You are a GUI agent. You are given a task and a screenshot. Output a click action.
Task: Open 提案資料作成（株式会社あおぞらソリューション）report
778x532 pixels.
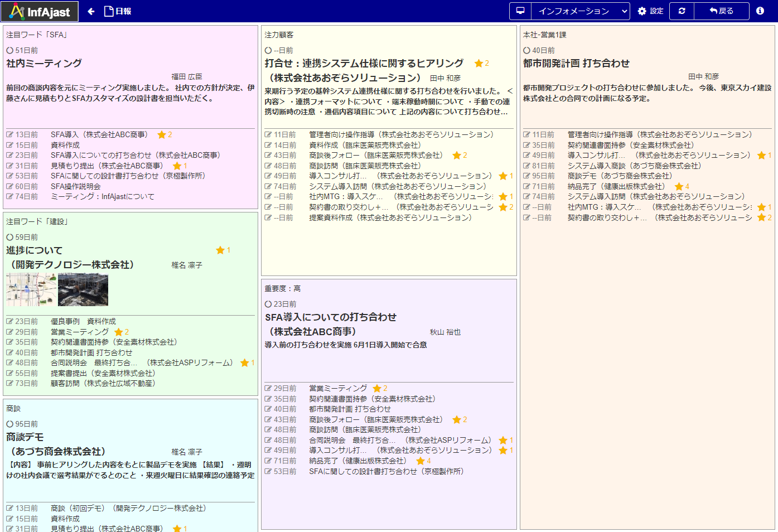coord(390,218)
